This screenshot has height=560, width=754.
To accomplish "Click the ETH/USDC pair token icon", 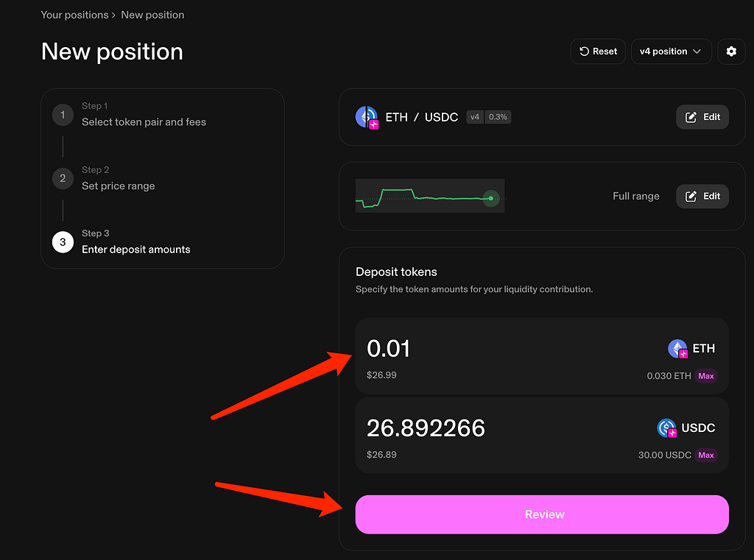I will (x=367, y=117).
